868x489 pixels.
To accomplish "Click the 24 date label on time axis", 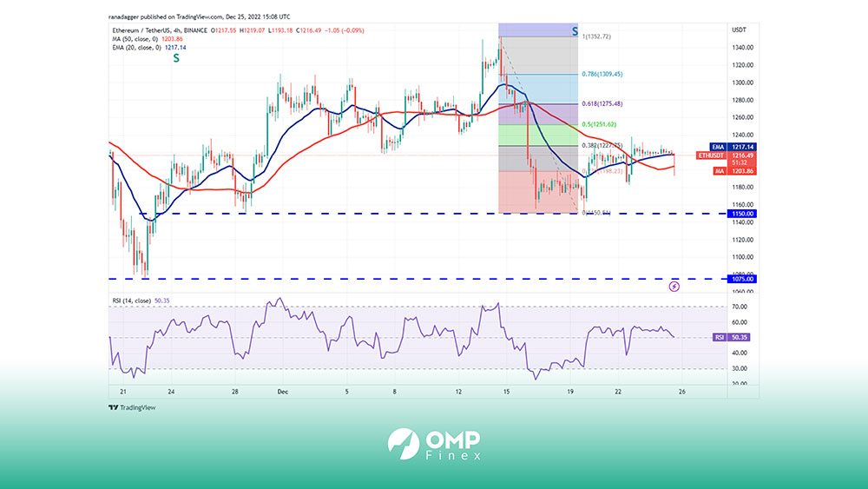I will click(x=171, y=392).
